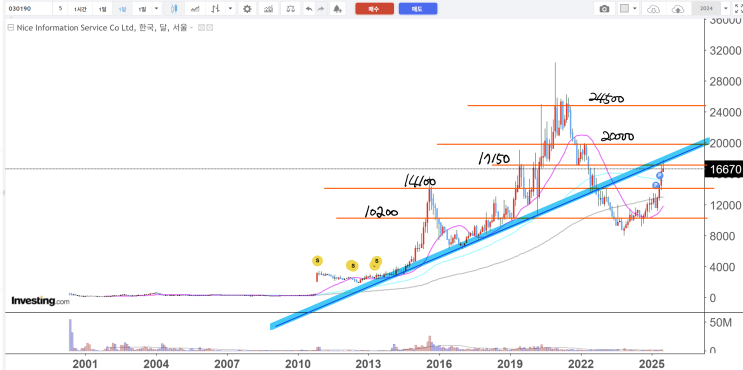
Task: Open the 2024 saved chart dropdown arrow
Action: pyautogui.click(x=725, y=9)
